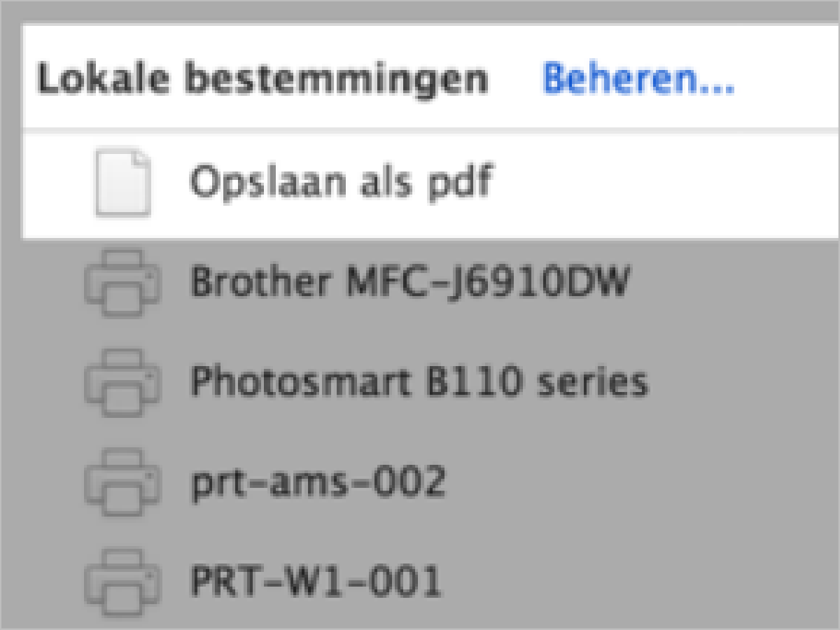Set destination to save as PDF
The image size is (840, 630).
point(342,182)
